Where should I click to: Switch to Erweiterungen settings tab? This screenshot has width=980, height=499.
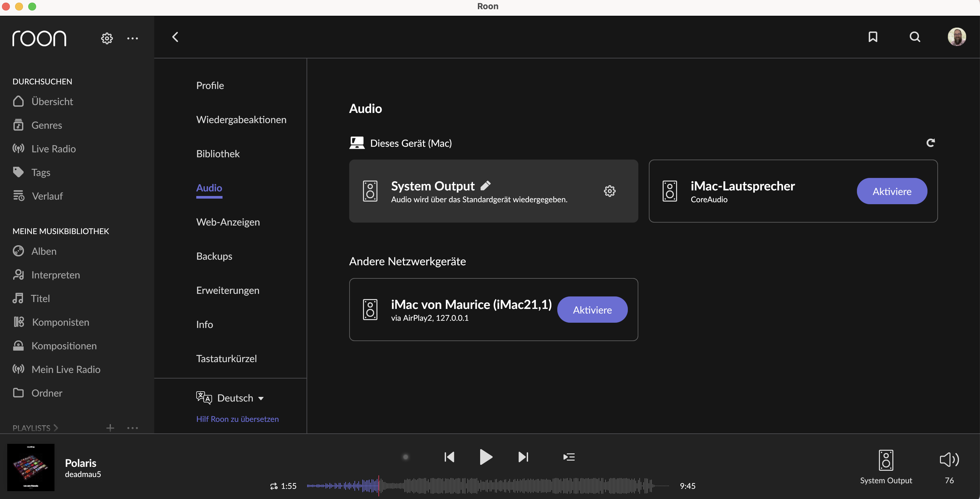227,290
